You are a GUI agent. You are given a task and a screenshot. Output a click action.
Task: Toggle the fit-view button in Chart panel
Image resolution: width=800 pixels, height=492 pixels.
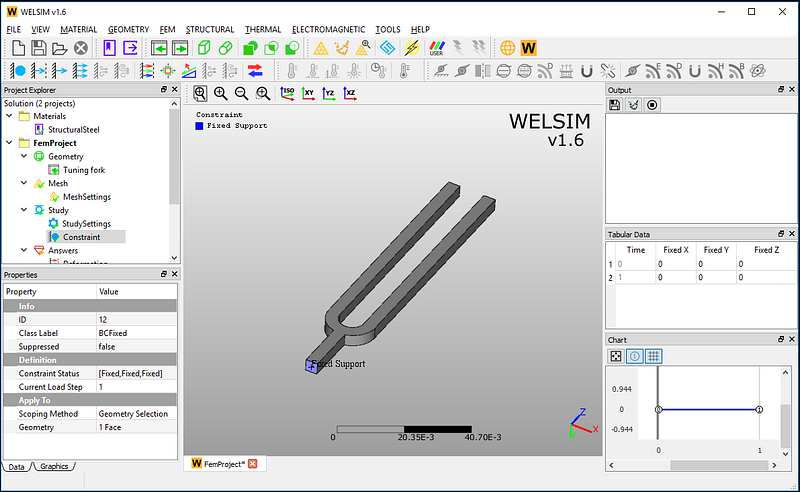(x=617, y=356)
